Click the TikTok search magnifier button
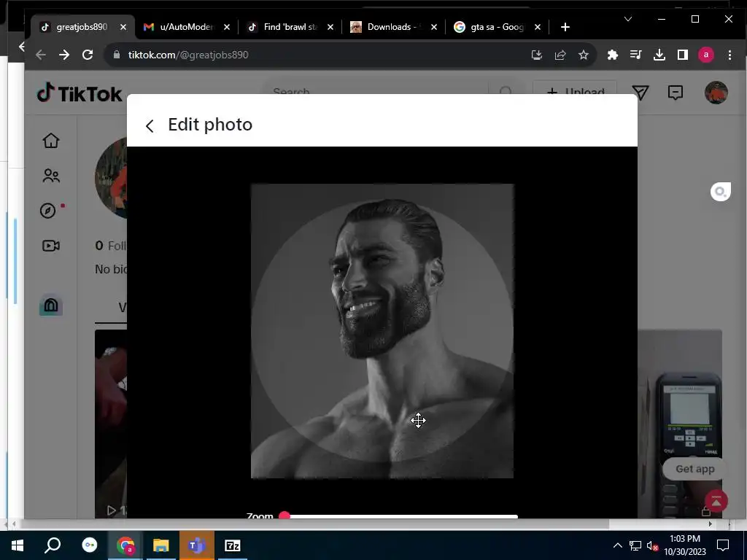Image resolution: width=747 pixels, height=560 pixels. coord(506,90)
